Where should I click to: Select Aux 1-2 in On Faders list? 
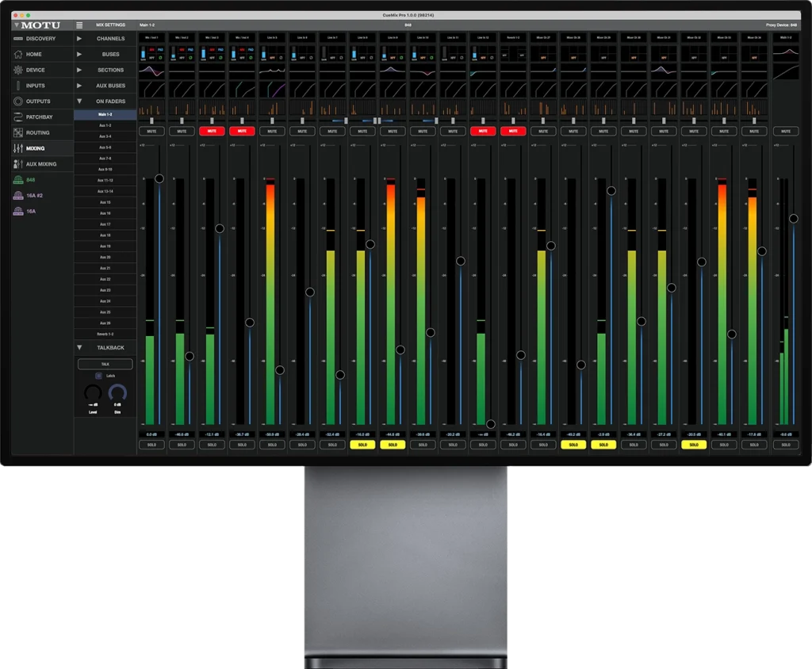point(105,125)
